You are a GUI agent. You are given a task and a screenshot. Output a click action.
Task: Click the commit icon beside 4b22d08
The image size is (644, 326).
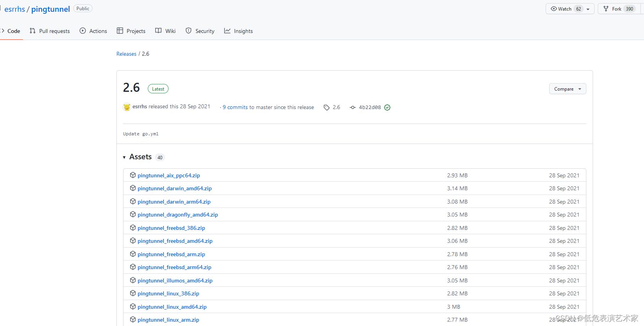tap(353, 107)
